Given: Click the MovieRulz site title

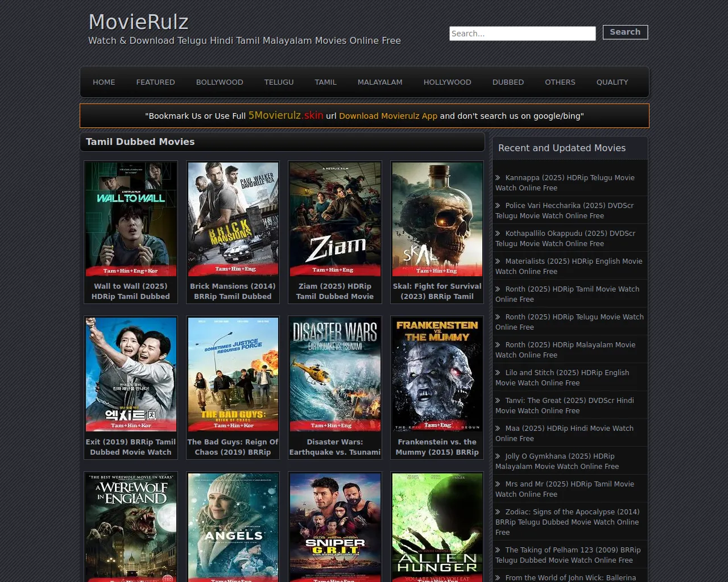Looking at the screenshot, I should 138,22.
